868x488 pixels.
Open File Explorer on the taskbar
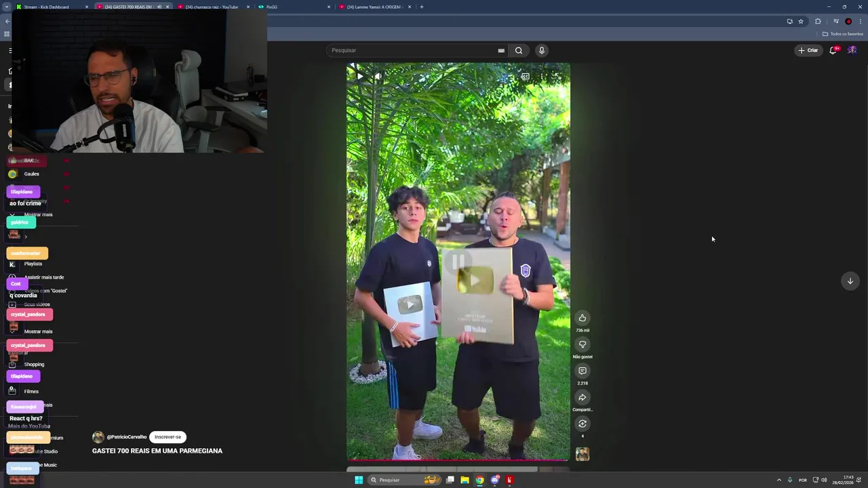pyautogui.click(x=465, y=480)
